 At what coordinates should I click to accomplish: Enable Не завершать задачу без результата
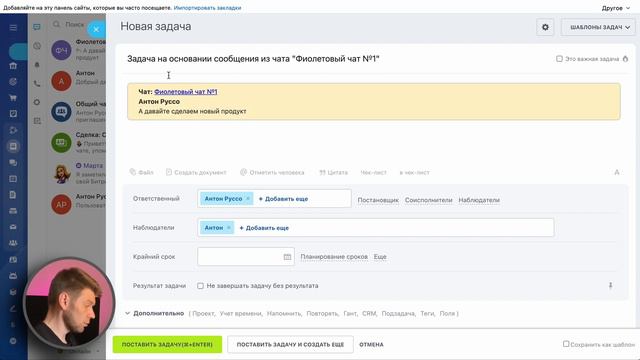click(x=200, y=286)
